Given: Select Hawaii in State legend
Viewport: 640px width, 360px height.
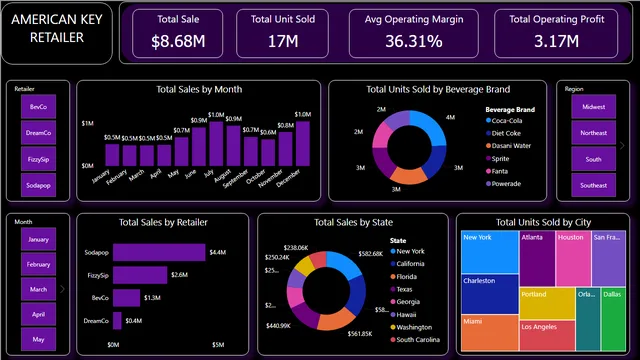Looking at the screenshot, I should tap(403, 314).
